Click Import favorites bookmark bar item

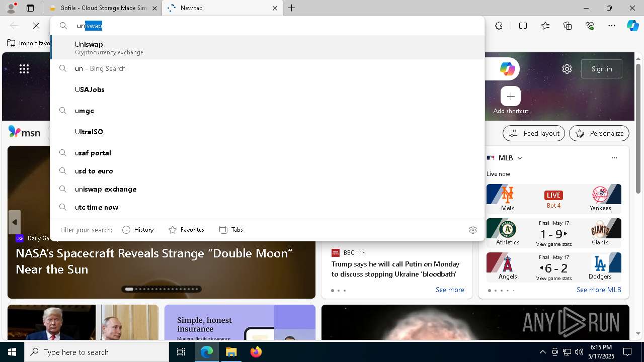click(x=29, y=43)
